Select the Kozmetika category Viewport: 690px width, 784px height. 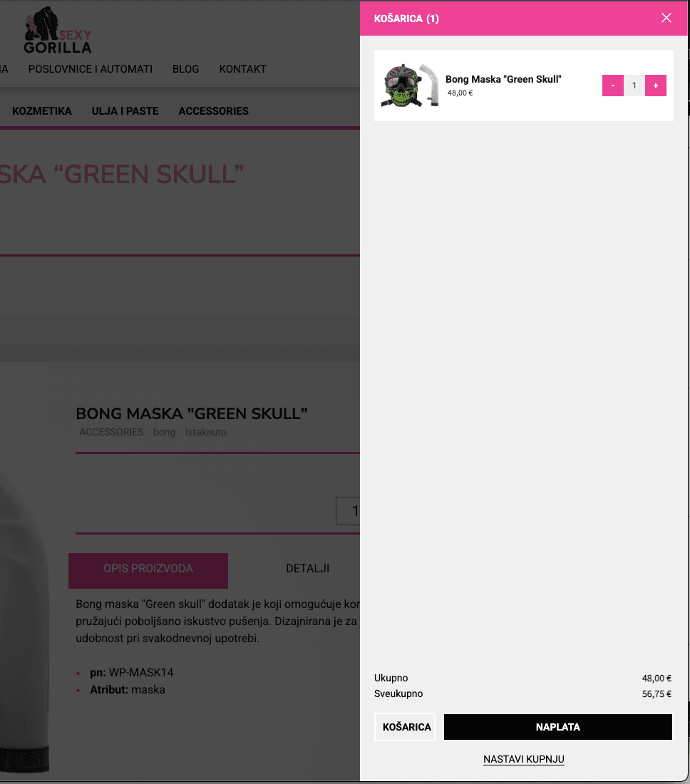(42, 111)
